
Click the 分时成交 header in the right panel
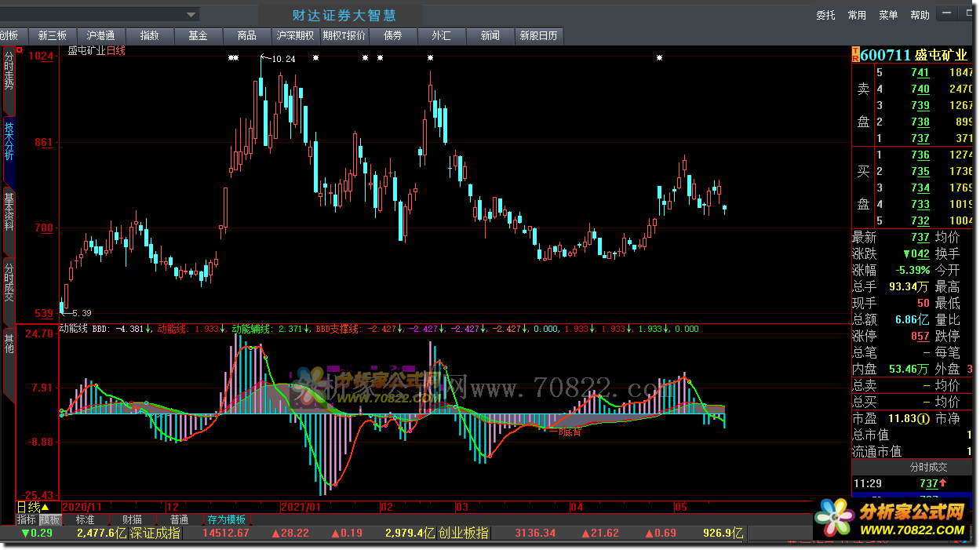[x=929, y=467]
